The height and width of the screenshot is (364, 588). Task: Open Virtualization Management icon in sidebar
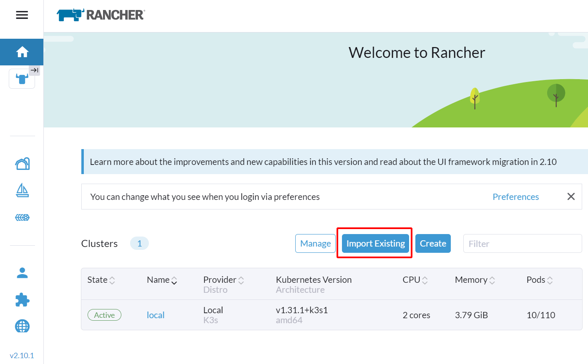[x=23, y=217]
